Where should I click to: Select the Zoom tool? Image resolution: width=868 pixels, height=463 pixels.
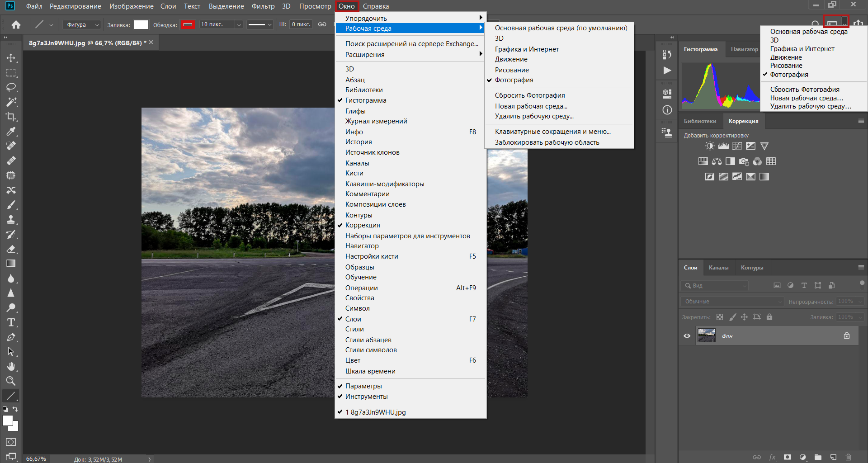tap(11, 381)
